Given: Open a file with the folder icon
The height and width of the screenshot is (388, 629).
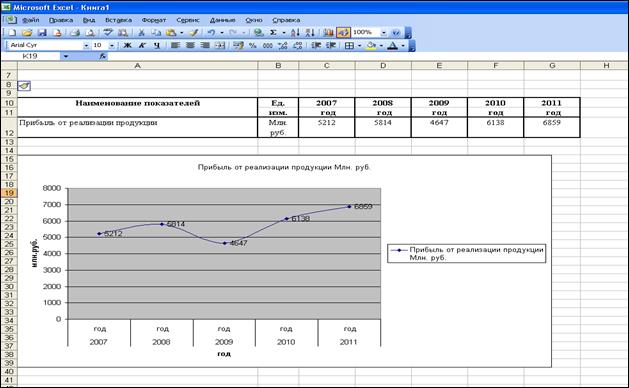Looking at the screenshot, I should (x=27, y=33).
